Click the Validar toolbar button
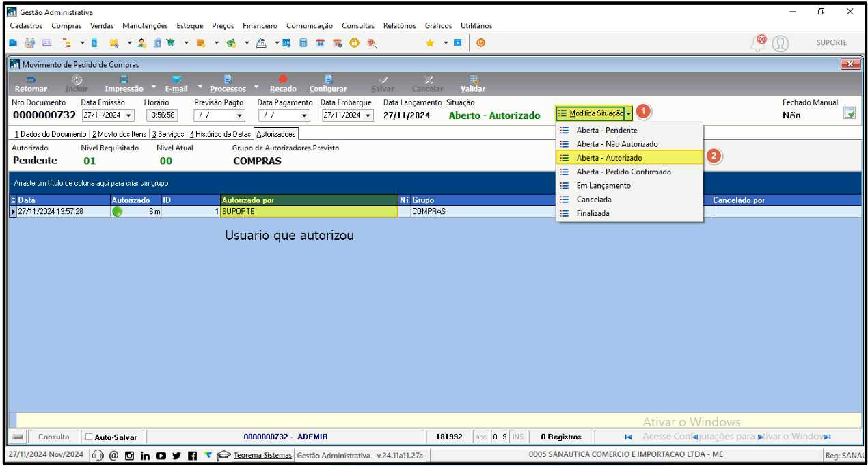The width and height of the screenshot is (868, 466). (473, 84)
